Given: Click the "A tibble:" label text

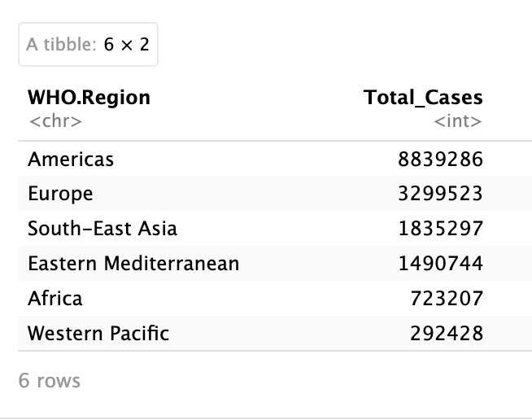Looking at the screenshot, I should pyautogui.click(x=61, y=44).
